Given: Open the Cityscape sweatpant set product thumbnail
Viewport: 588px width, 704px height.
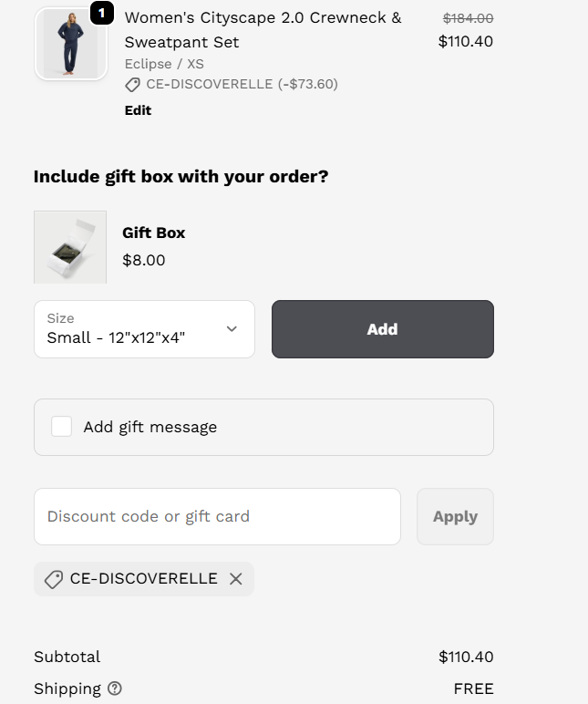Looking at the screenshot, I should [70, 44].
